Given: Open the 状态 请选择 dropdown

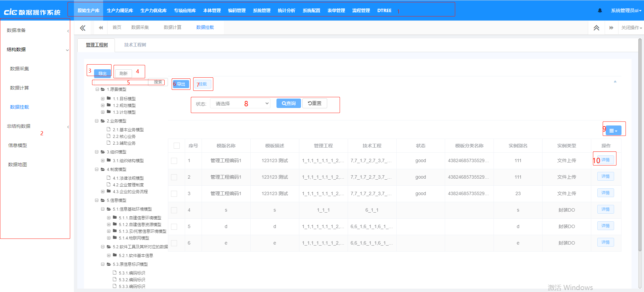Looking at the screenshot, I should click(240, 104).
